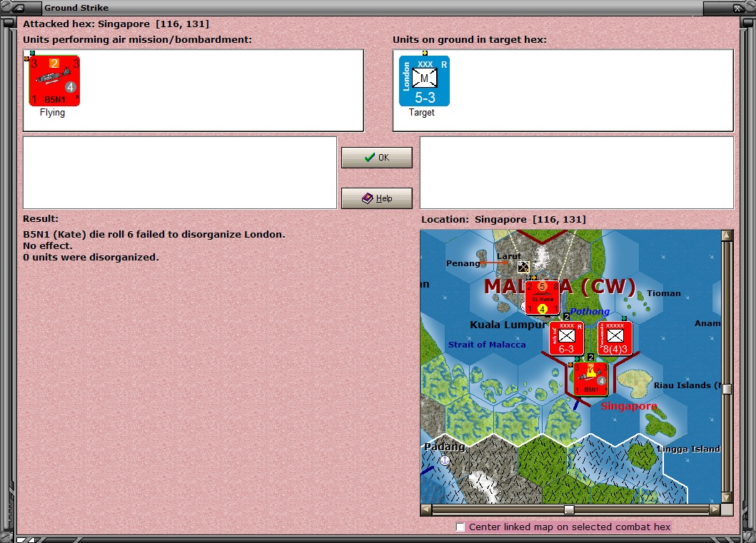
Task: Click the Ground Strike title bar text
Action: (76, 8)
